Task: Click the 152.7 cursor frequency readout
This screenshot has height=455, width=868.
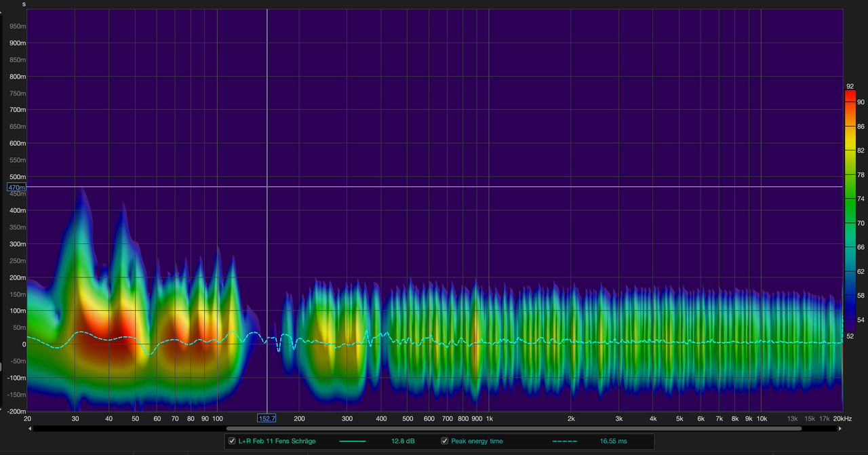Action: pos(267,418)
